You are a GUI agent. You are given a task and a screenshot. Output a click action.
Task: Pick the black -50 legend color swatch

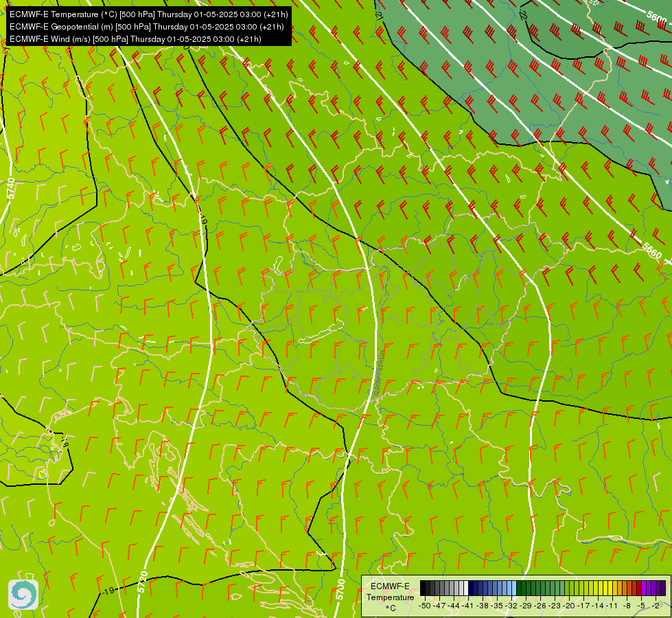423,588
